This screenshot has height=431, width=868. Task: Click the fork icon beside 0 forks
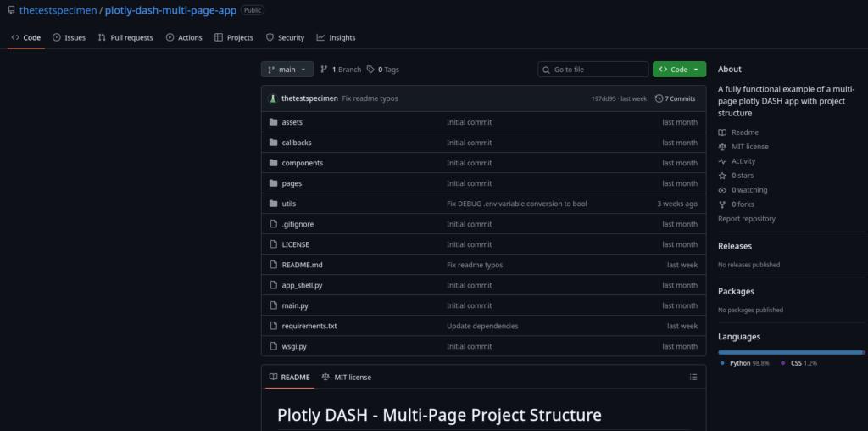pos(722,204)
